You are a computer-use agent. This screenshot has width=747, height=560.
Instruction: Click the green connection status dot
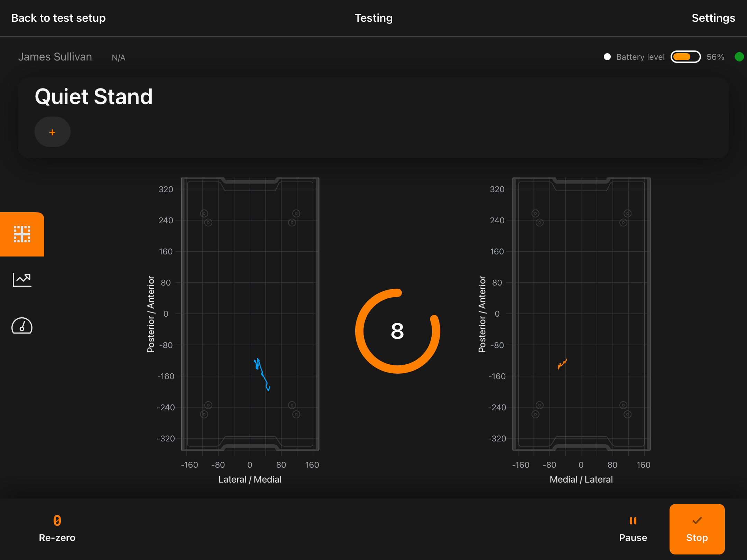739,57
